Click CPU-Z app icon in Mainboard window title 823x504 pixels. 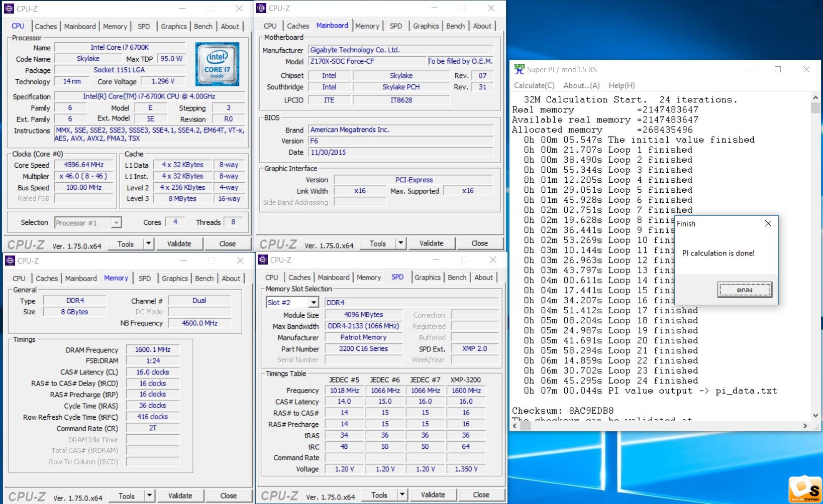[261, 8]
